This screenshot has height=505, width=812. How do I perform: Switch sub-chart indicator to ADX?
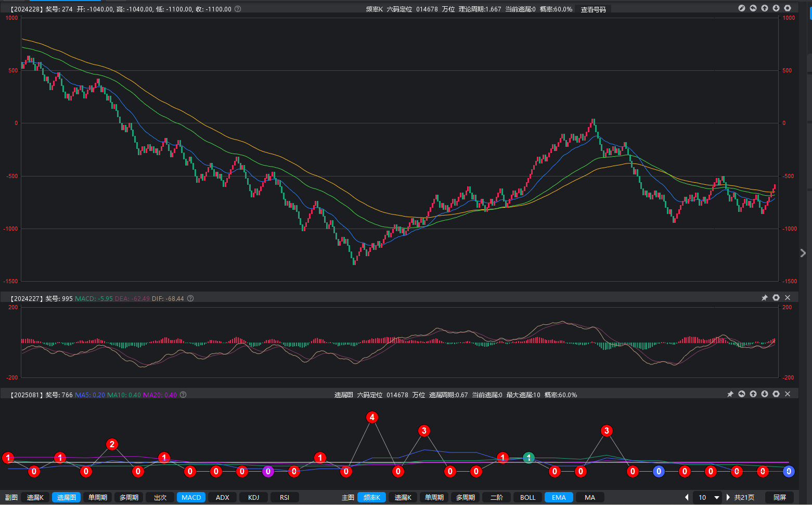pyautogui.click(x=223, y=497)
